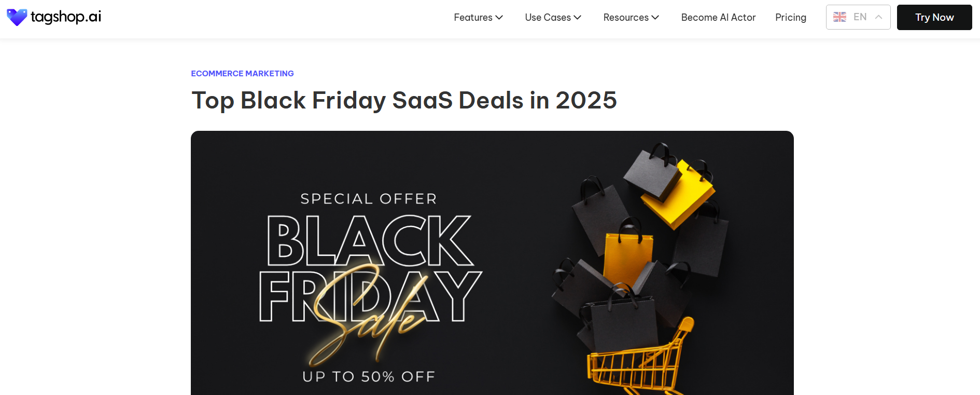Expand the Resources chevron arrow
Screen dimensions: 980x395
tap(655, 18)
